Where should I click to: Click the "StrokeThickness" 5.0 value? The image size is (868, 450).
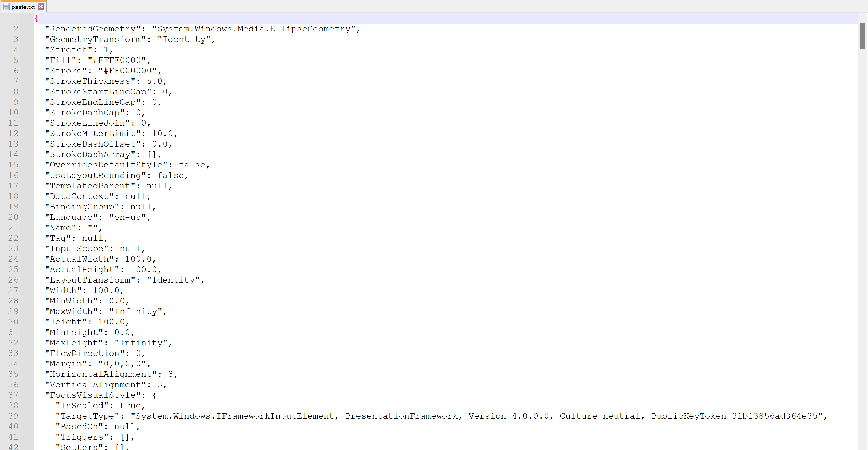pyautogui.click(x=154, y=81)
